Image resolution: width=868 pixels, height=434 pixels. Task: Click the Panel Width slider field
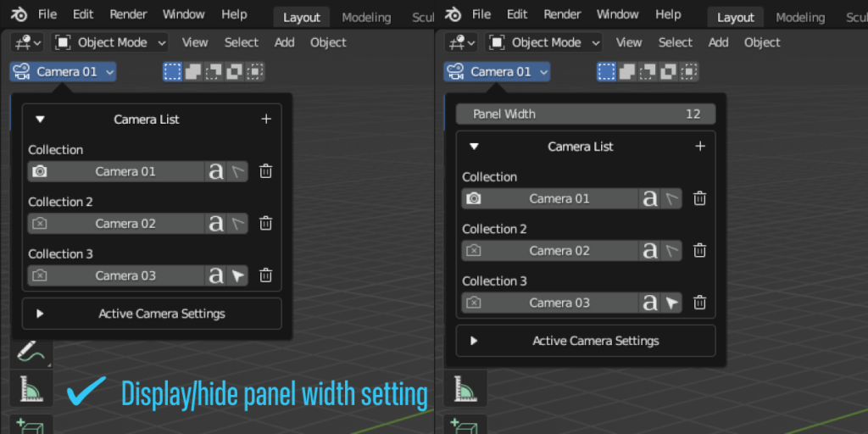tap(586, 114)
